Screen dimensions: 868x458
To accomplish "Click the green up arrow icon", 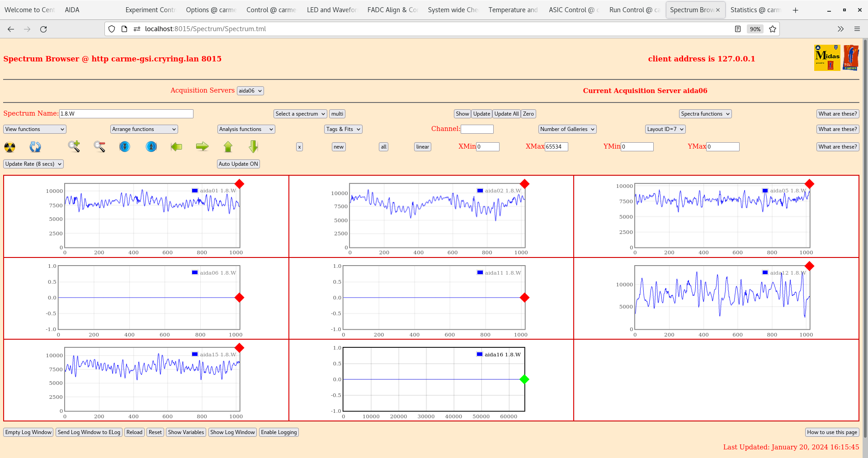I will (x=228, y=146).
